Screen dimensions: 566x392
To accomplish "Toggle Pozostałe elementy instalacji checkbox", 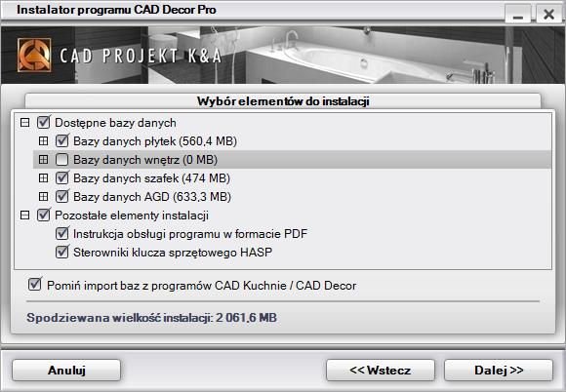I will (43, 215).
